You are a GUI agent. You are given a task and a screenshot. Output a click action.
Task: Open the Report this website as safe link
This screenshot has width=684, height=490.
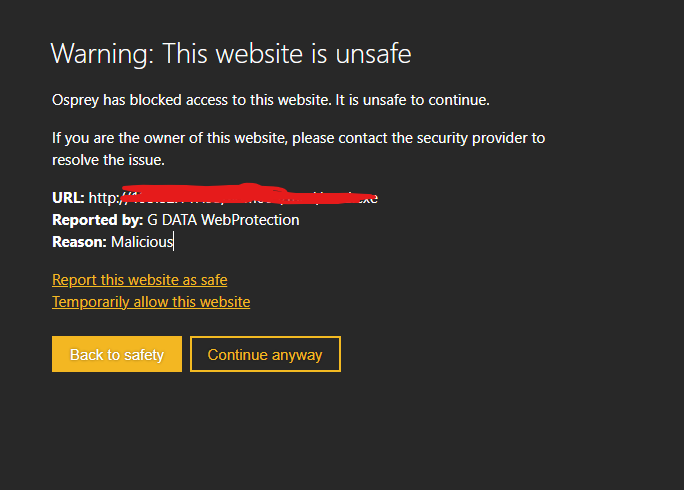click(140, 280)
